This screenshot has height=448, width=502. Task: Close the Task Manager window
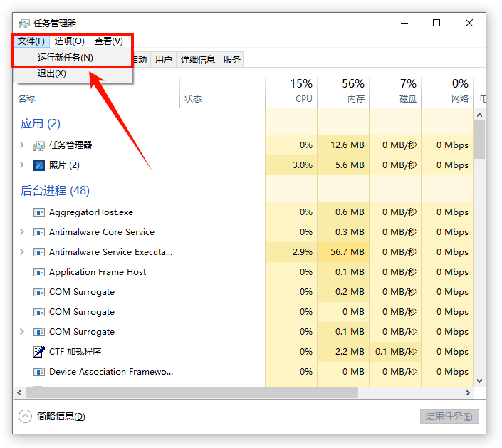click(469, 23)
